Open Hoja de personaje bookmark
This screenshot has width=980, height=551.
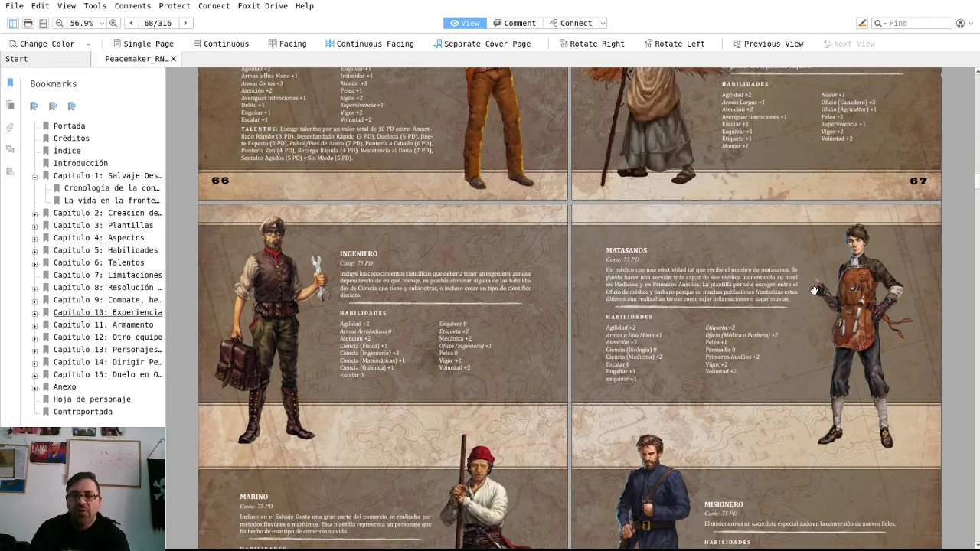tap(92, 399)
